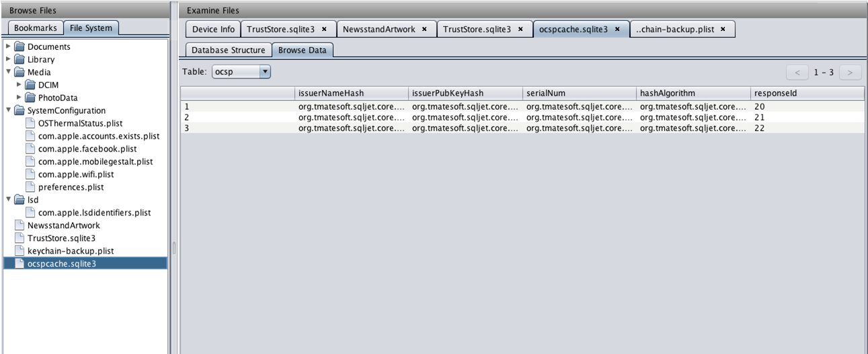Select preferences.plist in the file tree
This screenshot has width=868, height=354.
71,187
